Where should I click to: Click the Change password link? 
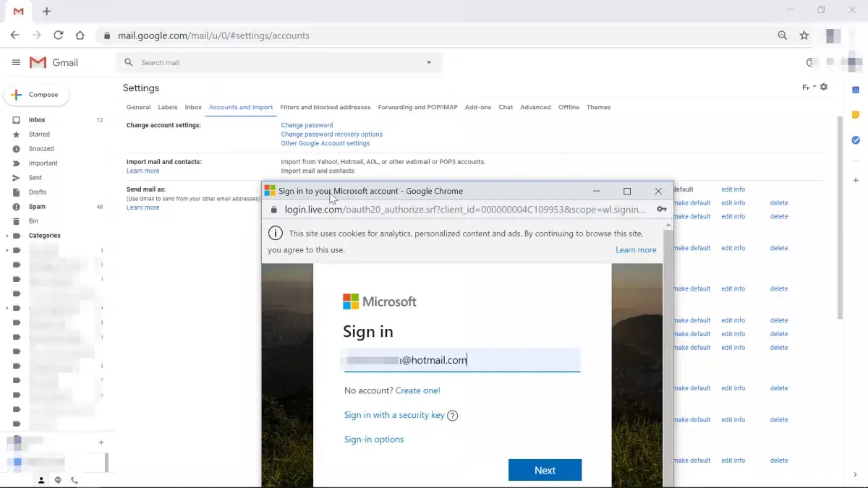click(307, 125)
